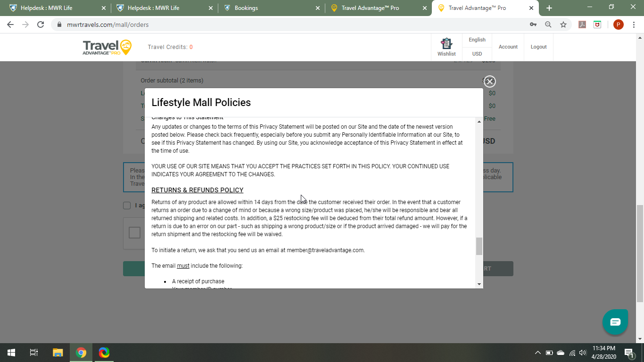Open the battery status tray icon
The image size is (644, 362).
tap(549, 353)
